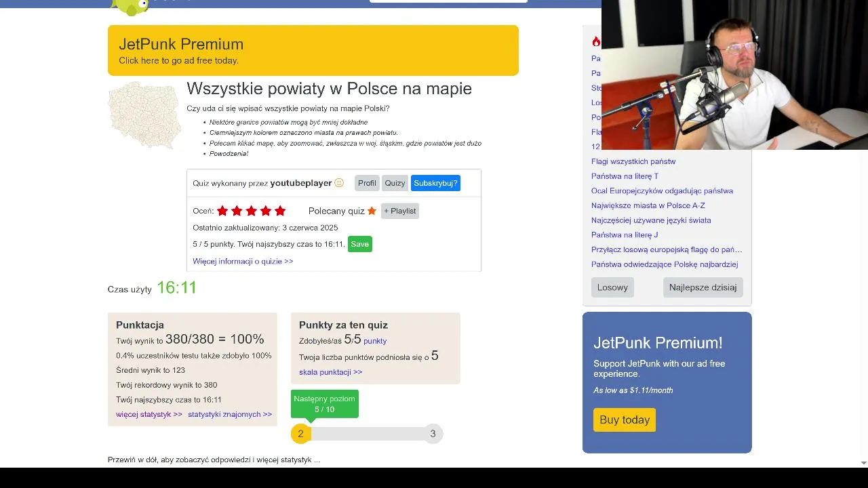Click the orange Polecany quiz star

click(x=372, y=211)
